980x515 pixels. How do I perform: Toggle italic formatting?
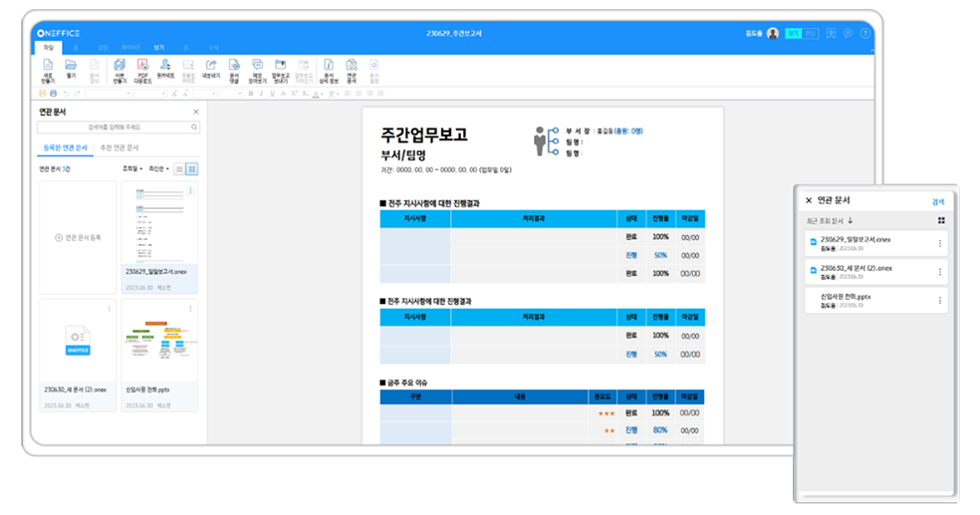click(261, 94)
